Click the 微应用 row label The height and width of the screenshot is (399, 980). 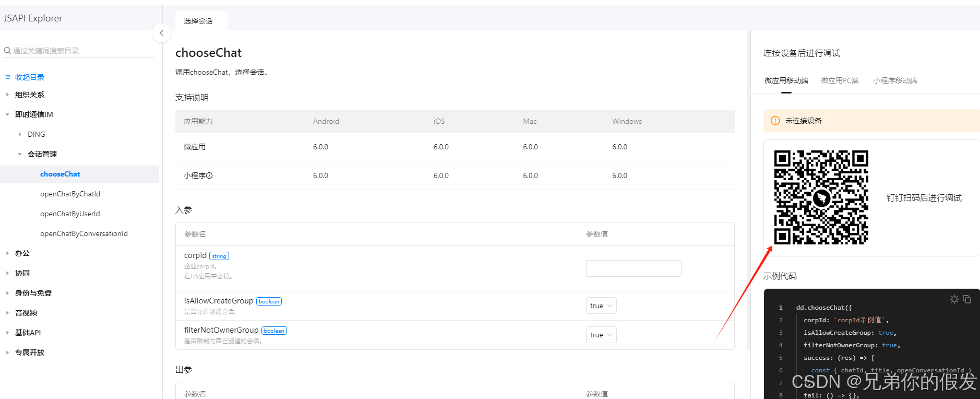(195, 147)
